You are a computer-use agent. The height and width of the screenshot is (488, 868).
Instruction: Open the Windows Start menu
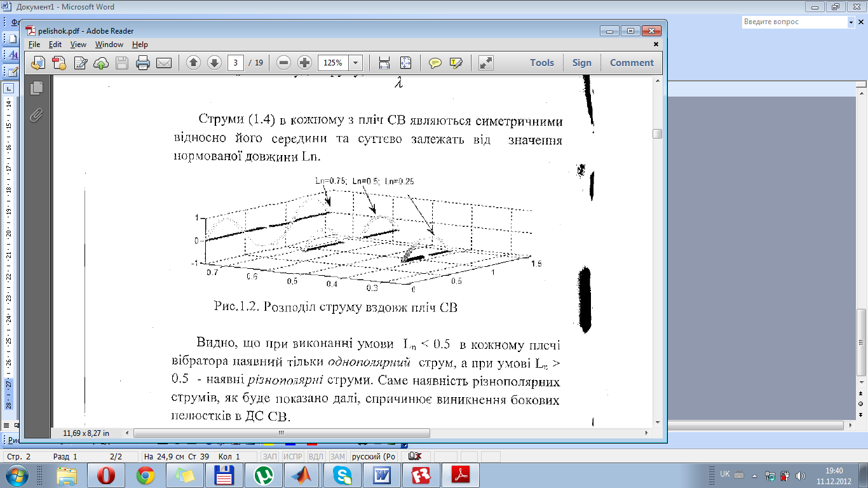point(17,475)
